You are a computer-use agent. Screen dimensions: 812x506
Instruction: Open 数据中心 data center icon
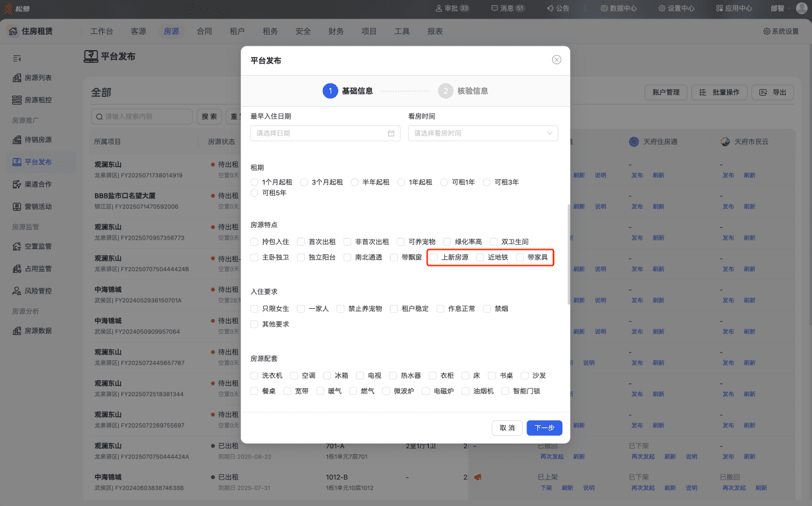pyautogui.click(x=604, y=8)
